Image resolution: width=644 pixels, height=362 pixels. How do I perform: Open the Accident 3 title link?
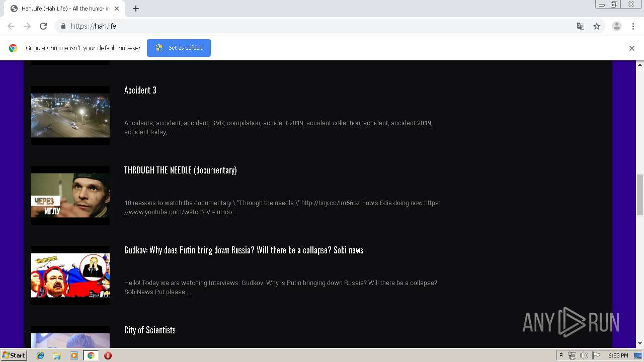(140, 90)
